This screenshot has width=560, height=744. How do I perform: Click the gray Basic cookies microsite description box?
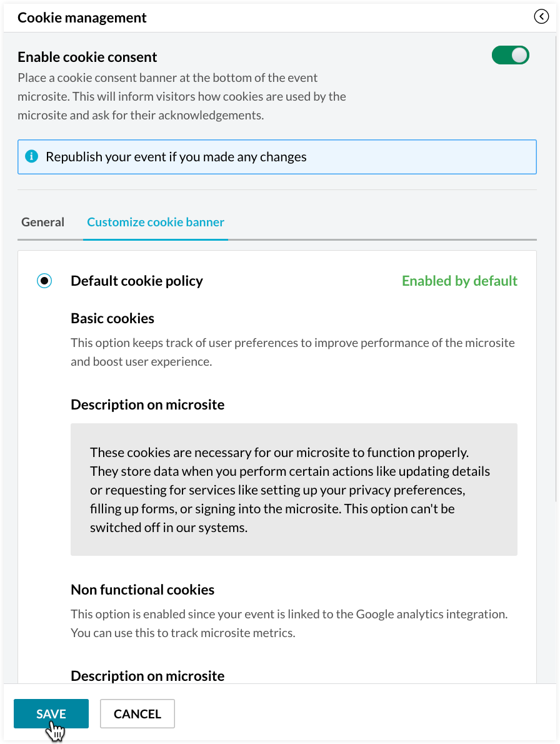point(294,490)
